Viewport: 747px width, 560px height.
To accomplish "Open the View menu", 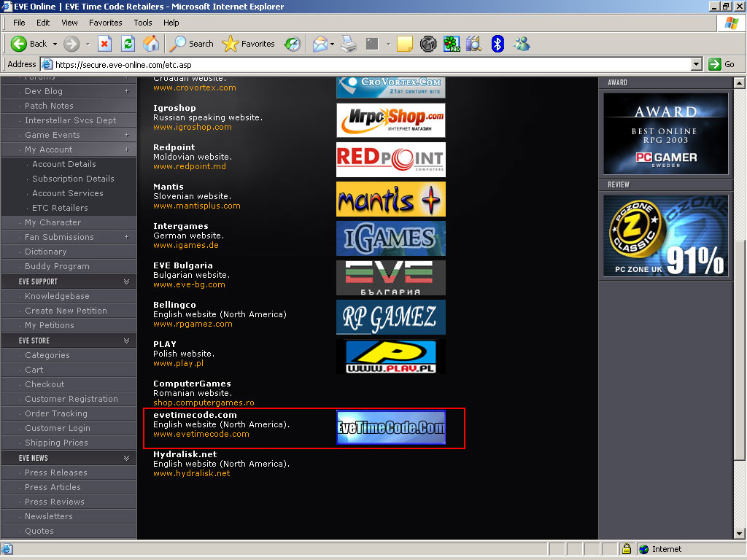I will 69,23.
